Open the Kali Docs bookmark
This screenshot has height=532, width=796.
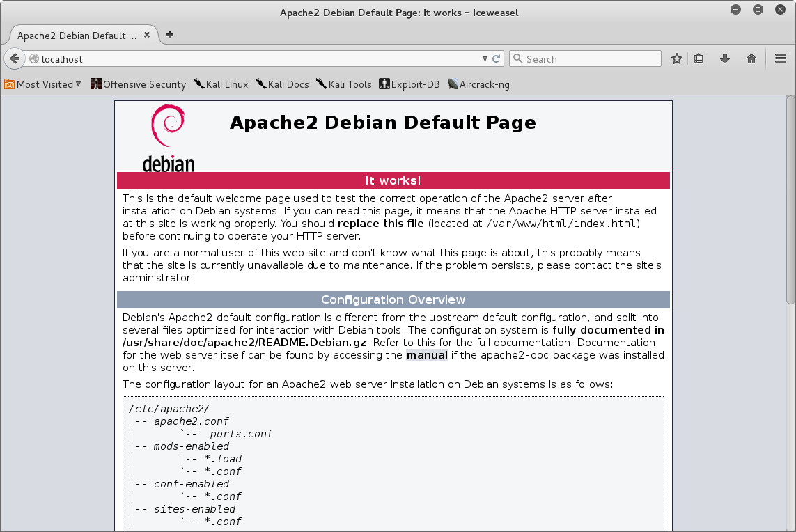tap(282, 84)
